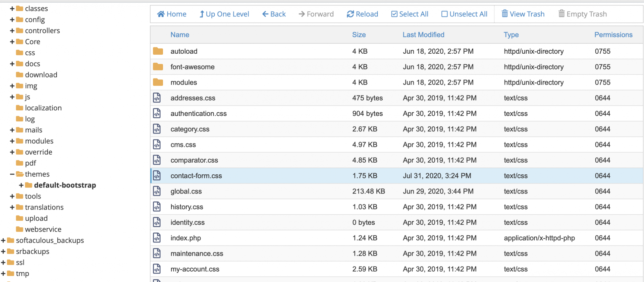Click Unselect All checkbox button
The height and width of the screenshot is (282, 644).
tap(464, 14)
